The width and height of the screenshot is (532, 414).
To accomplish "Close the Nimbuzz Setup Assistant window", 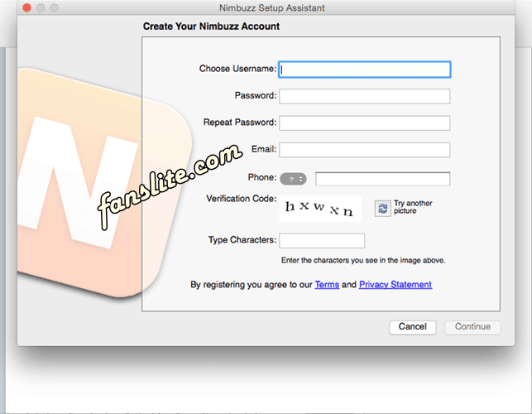I will (x=27, y=7).
